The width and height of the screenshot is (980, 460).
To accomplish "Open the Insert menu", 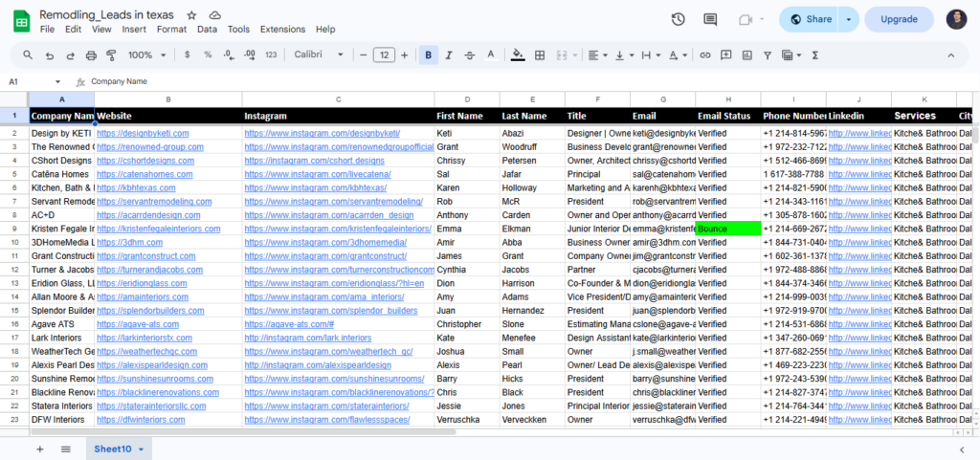I will (134, 30).
